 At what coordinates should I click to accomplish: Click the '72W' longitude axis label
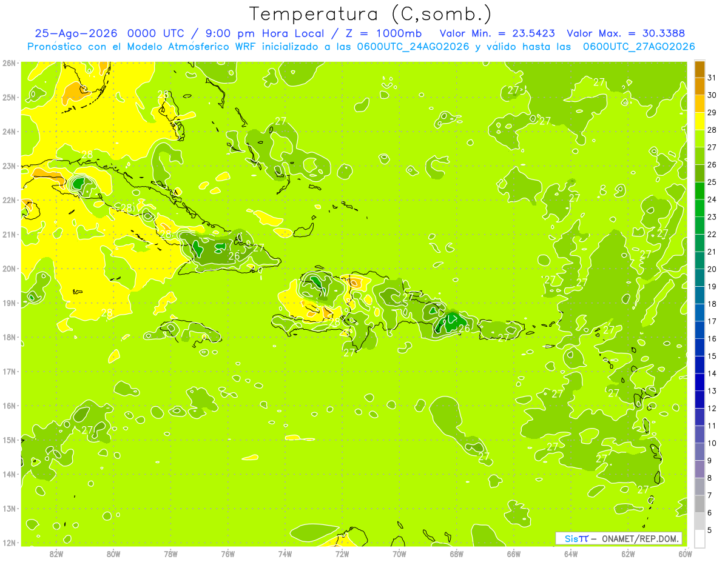click(342, 554)
